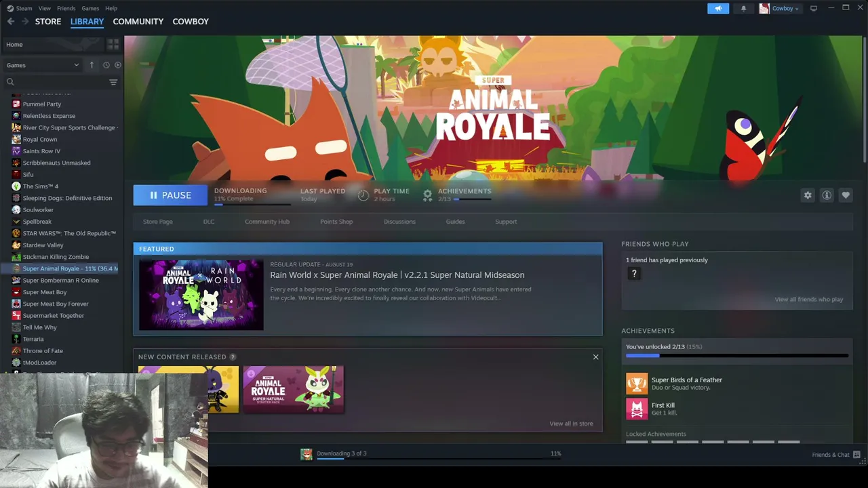Close the New Content Released panel
Image resolution: width=868 pixels, height=488 pixels.
point(596,357)
